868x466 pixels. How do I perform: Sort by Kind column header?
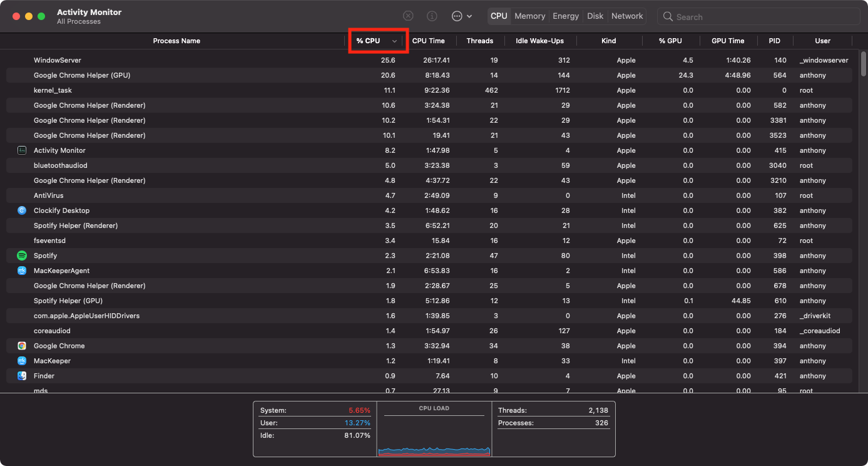click(609, 41)
